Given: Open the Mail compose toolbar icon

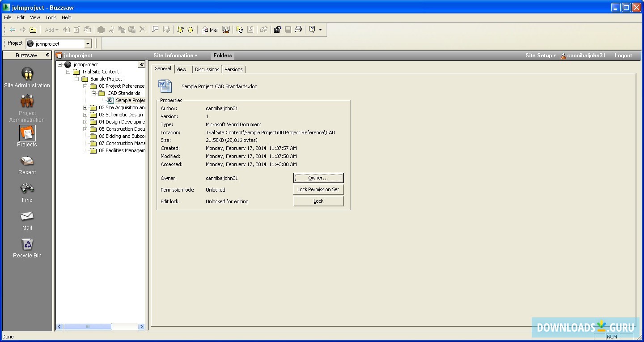Looking at the screenshot, I should coord(209,30).
